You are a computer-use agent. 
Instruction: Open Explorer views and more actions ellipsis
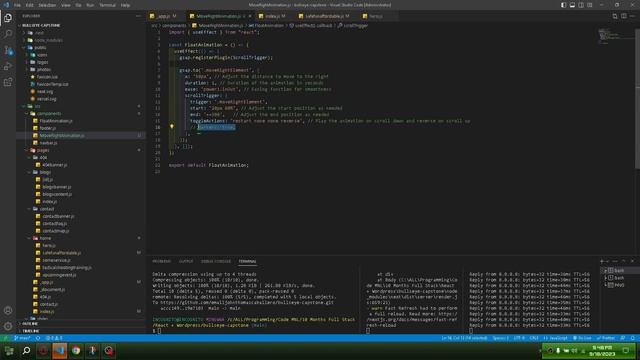[x=138, y=16]
